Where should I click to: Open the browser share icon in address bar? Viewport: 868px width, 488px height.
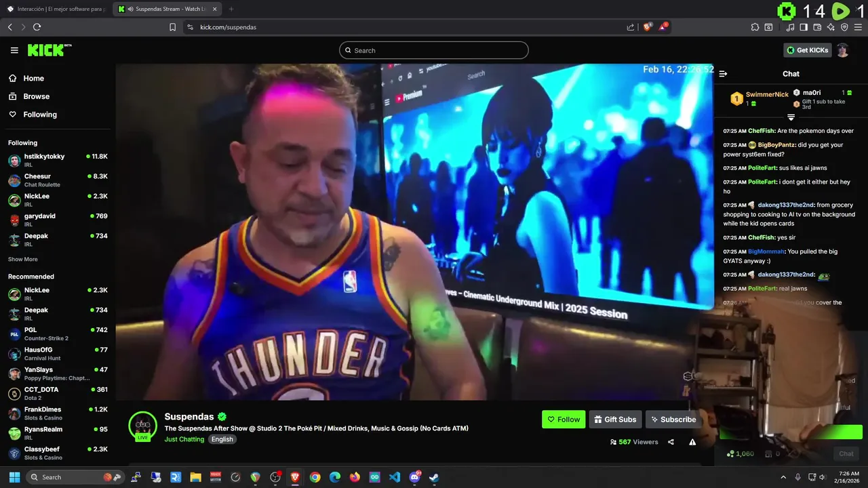[x=631, y=27]
